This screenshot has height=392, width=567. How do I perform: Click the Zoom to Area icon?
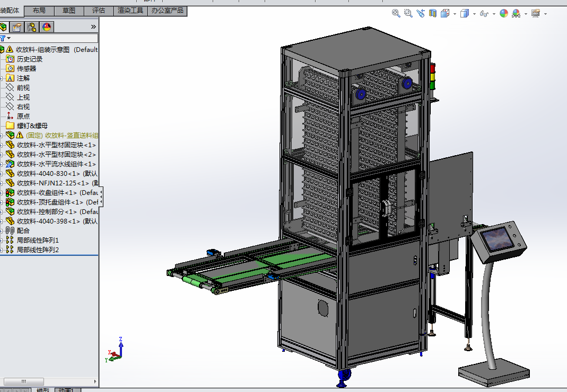(x=408, y=13)
